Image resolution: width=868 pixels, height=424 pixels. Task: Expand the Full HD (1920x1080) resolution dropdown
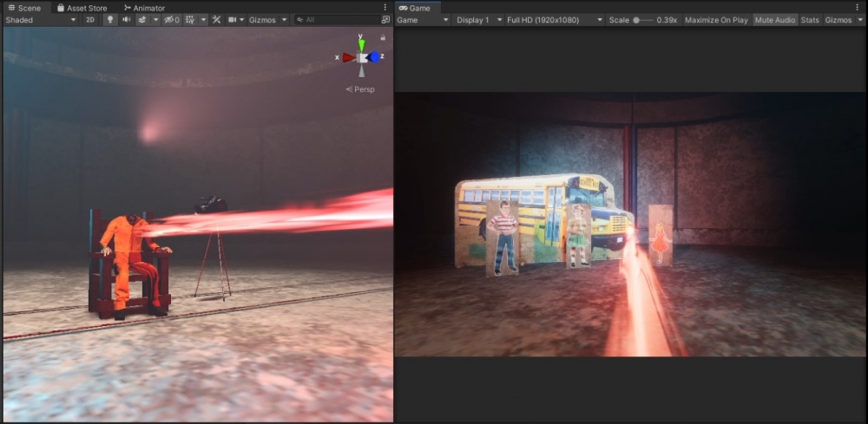tap(554, 20)
